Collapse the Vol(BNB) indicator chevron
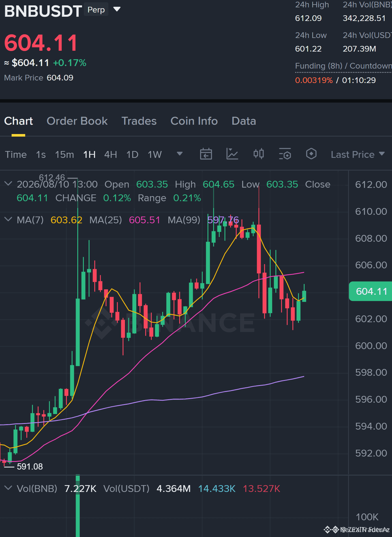The image size is (392, 537). point(8,488)
